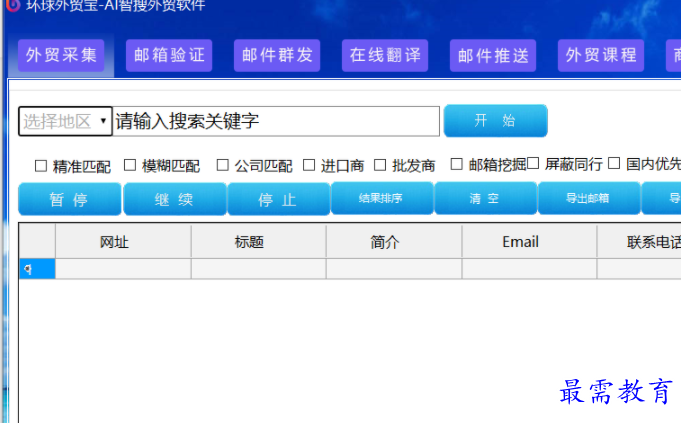This screenshot has height=423, width=681.
Task: Open the 外贸采集 tab
Action: (61, 56)
